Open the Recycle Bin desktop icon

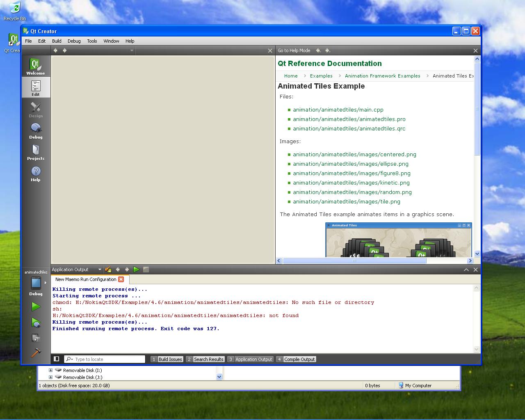pos(15,11)
